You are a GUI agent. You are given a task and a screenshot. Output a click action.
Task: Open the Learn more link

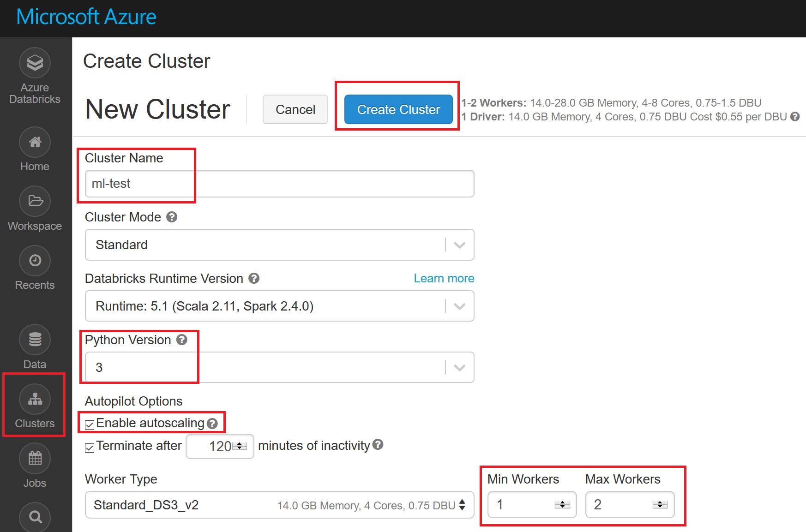(x=444, y=278)
